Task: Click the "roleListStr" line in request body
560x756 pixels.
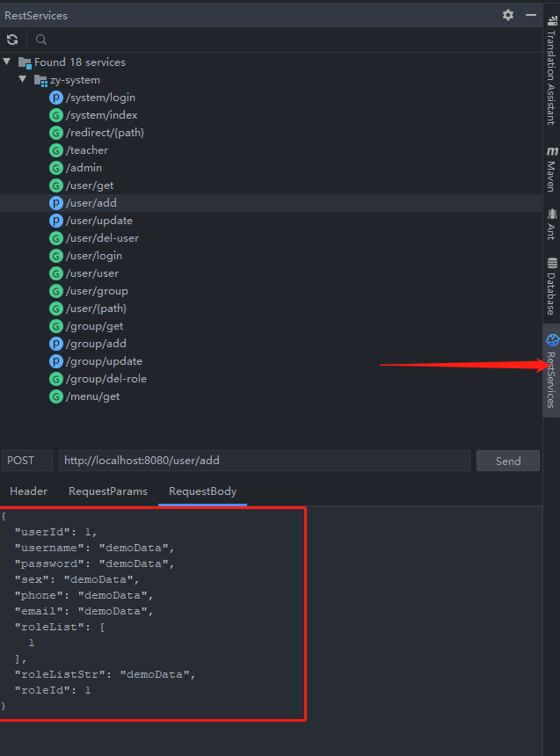Action: (x=105, y=674)
